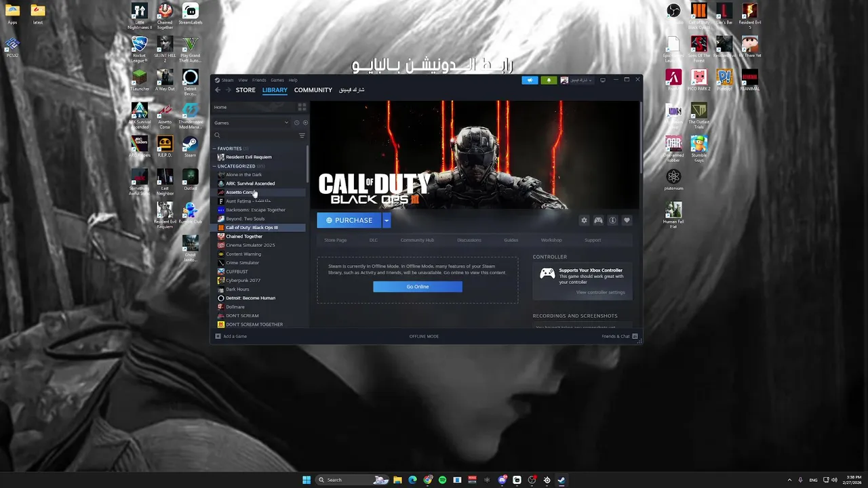Open Rocket League desktop shortcut
The width and height of the screenshot is (868, 488).
coord(139,49)
